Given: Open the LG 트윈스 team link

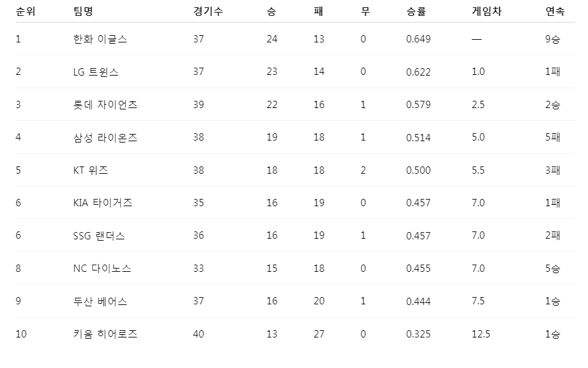Looking at the screenshot, I should coord(95,72).
